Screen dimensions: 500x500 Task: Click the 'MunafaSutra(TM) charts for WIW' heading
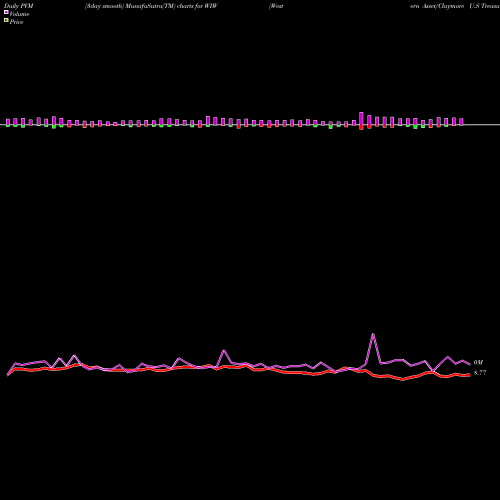172,6
